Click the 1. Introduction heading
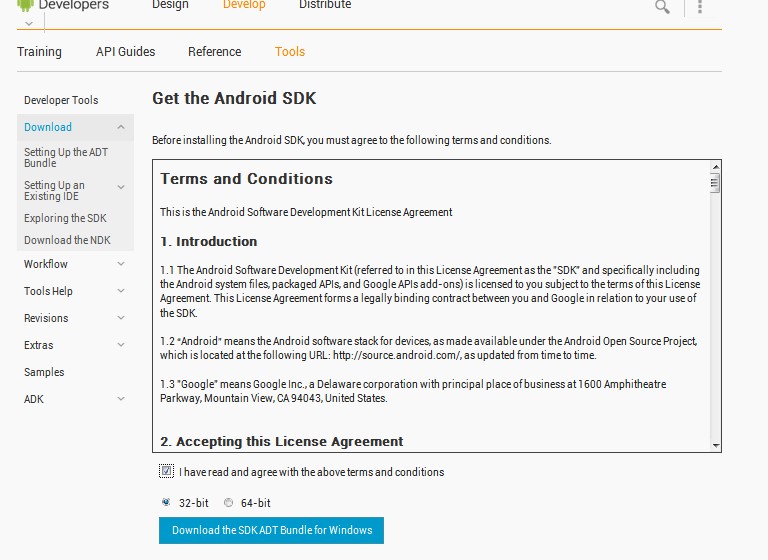This screenshot has width=768, height=560. [209, 242]
